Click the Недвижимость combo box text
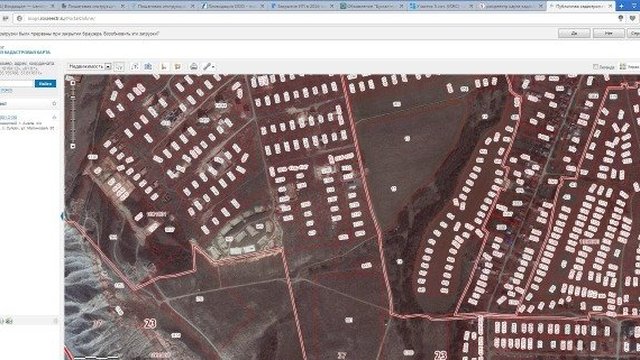This screenshot has height=360, width=640. tap(86, 66)
